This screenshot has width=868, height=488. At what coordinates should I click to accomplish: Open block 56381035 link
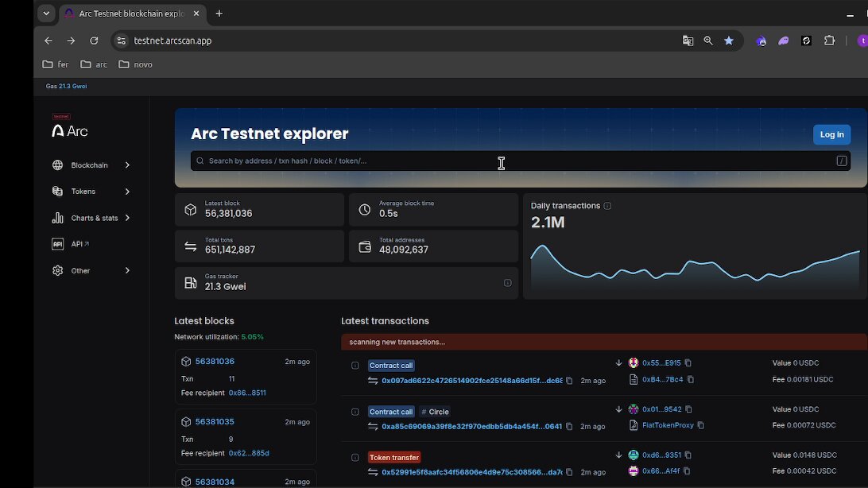(x=215, y=421)
